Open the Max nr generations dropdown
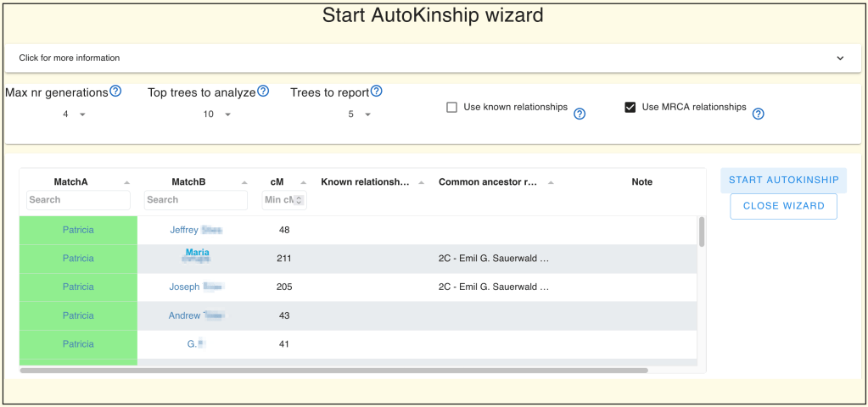Screen dimensions: 868x407 74,114
